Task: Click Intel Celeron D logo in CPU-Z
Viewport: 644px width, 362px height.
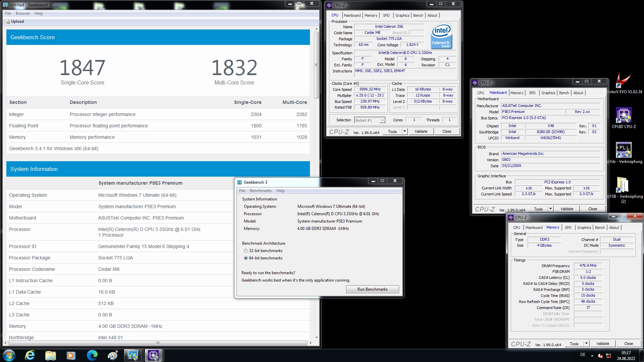Action: tap(441, 36)
